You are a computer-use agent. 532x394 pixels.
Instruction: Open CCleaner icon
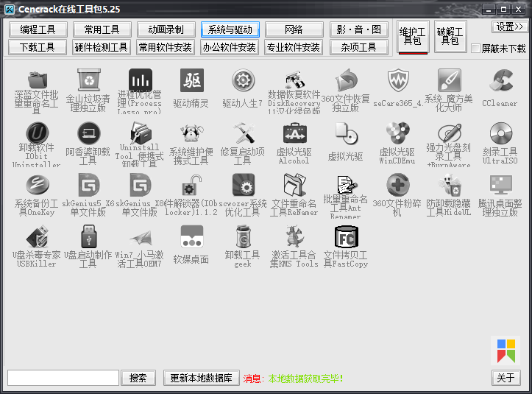point(501,81)
